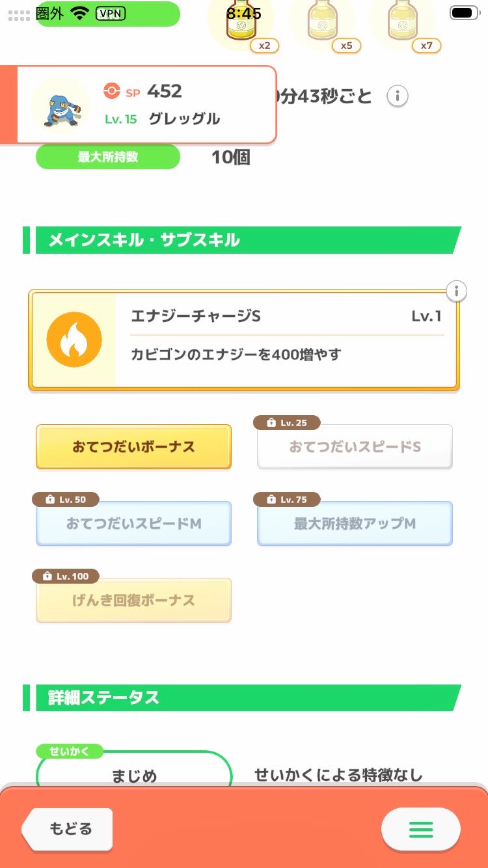Tap locked げんき回復ボーナス sub skill
The image size is (488, 868).
133,600
